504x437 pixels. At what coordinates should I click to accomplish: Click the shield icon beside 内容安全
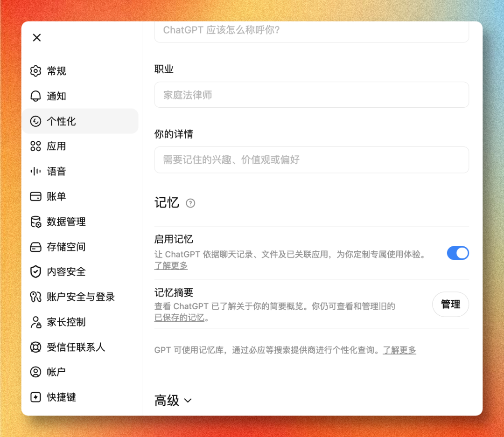click(35, 272)
